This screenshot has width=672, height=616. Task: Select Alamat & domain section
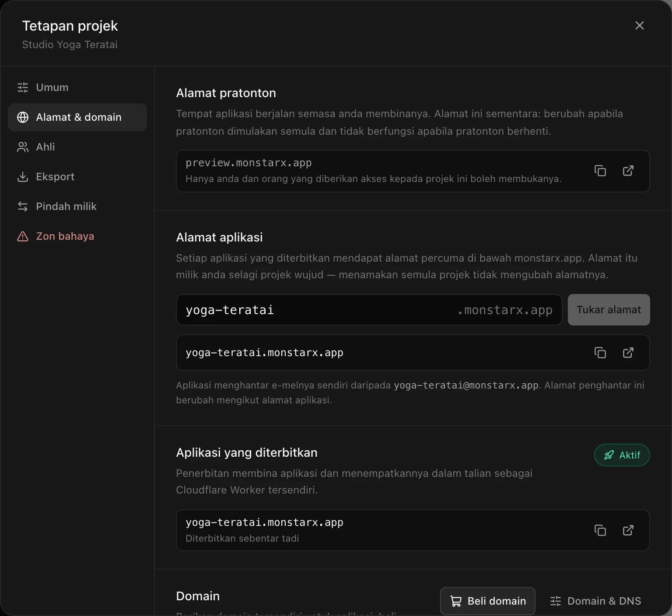click(x=77, y=117)
